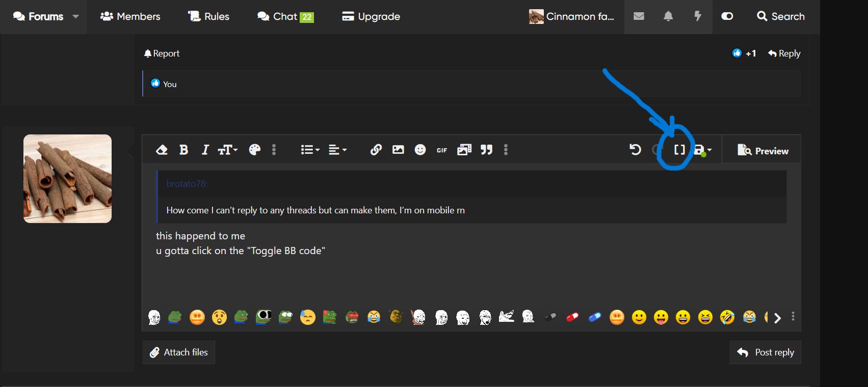Insert the sad sweating yellow emoji
Image resolution: width=868 pixels, height=387 pixels.
click(x=308, y=317)
